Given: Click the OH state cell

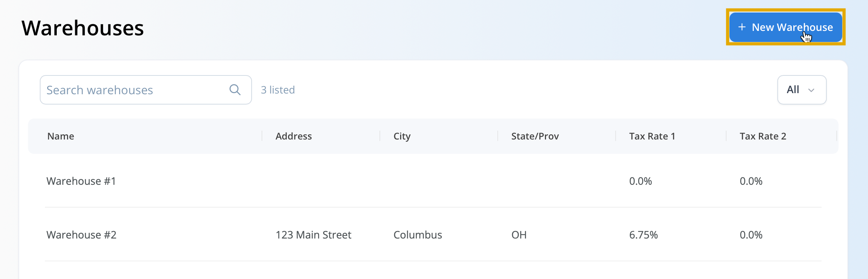Looking at the screenshot, I should (519, 235).
